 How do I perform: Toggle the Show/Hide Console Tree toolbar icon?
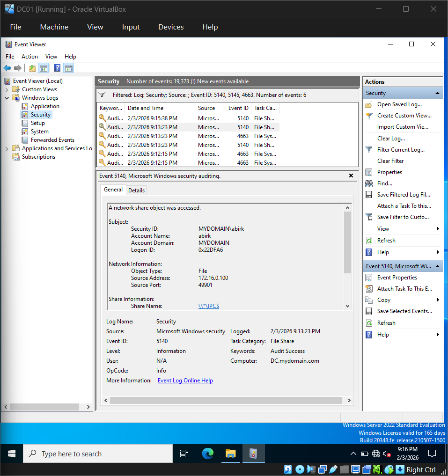click(x=44, y=68)
